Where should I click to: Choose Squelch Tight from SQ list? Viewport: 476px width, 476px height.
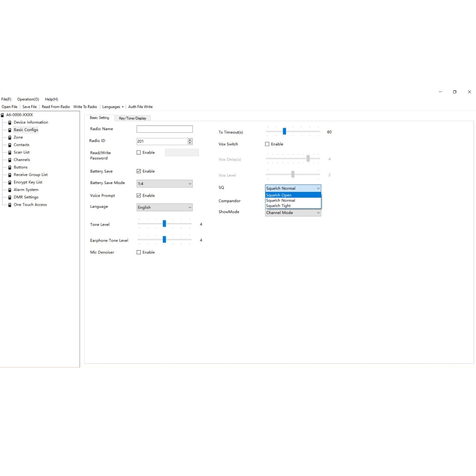coord(278,206)
